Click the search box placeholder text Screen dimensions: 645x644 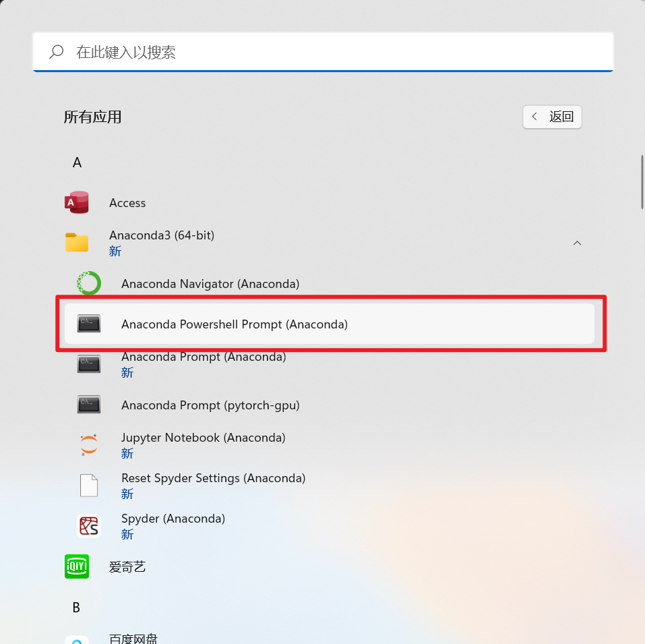126,52
